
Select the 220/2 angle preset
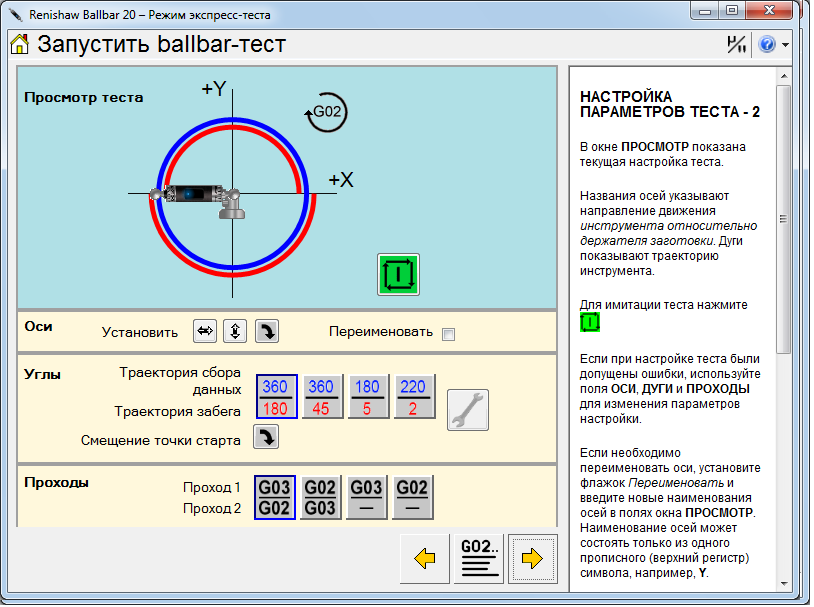tap(414, 397)
